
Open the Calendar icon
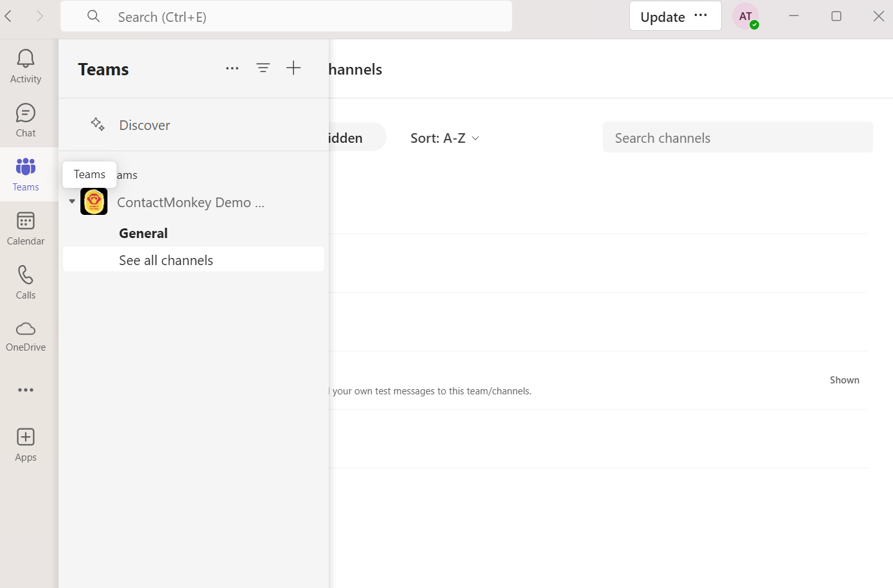pos(26,221)
